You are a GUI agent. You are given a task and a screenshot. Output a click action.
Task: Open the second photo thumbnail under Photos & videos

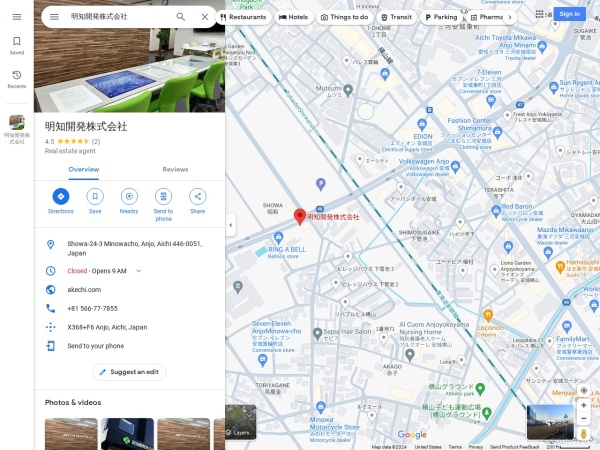pos(127,434)
